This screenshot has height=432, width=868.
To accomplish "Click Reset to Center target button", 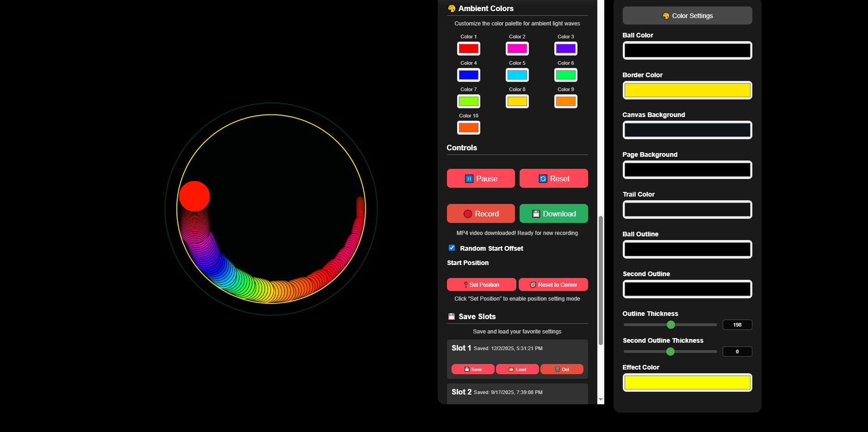I will (x=553, y=284).
